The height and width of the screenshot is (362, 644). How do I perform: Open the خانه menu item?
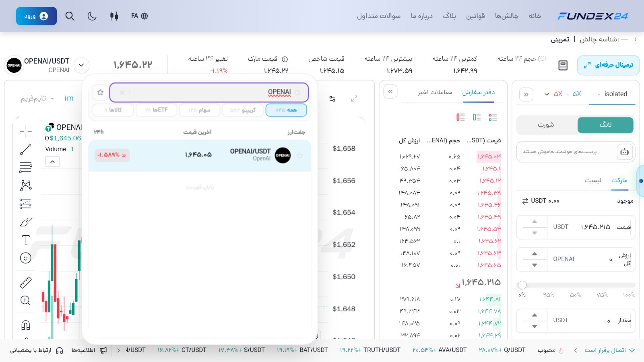click(x=535, y=16)
